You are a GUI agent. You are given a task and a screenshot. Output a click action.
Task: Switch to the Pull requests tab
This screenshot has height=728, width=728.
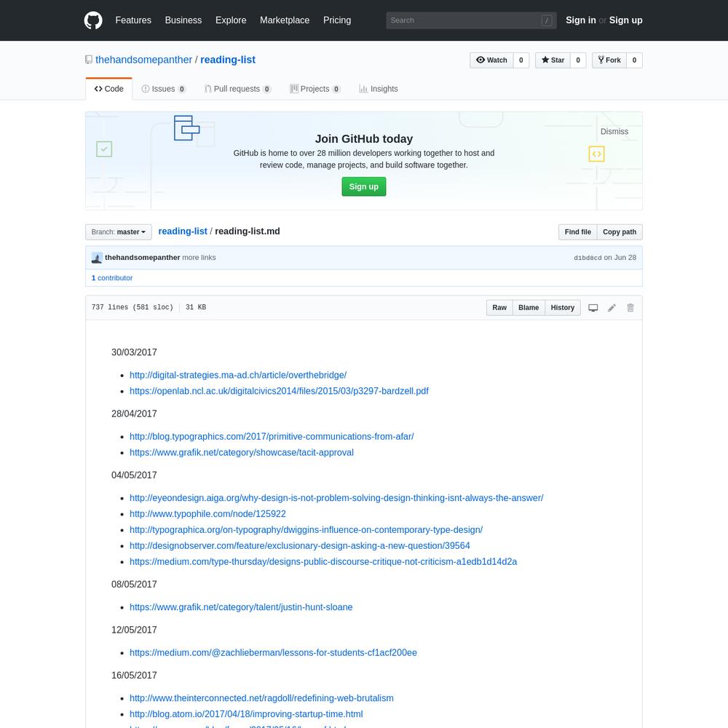click(238, 89)
